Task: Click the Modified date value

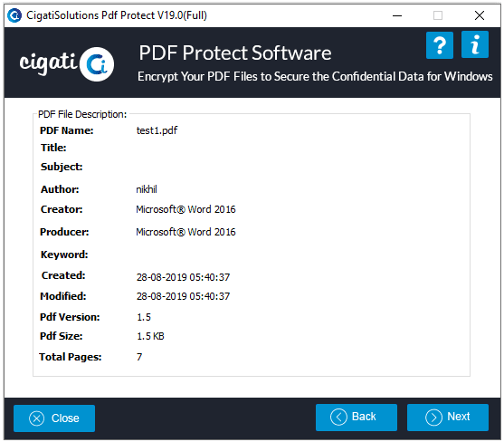Action: point(183,296)
